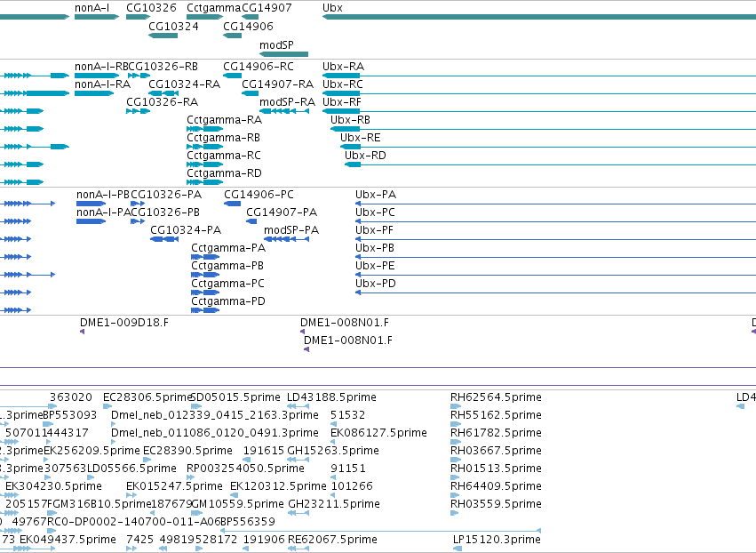
Task: Select the modSP-RA transcript label
Action: point(287,102)
